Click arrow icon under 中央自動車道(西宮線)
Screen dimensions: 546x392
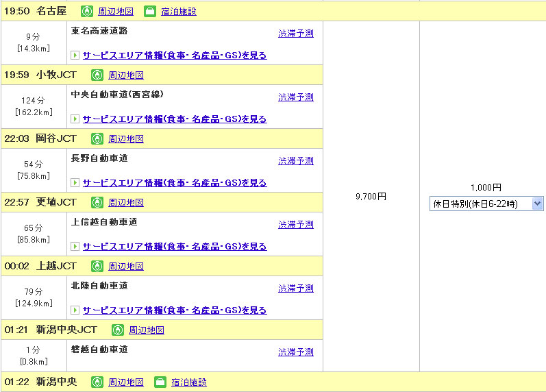click(x=75, y=119)
